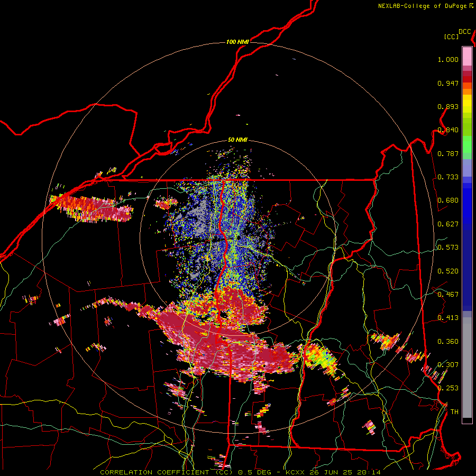Click the 0.840 scale value
Viewport: 476px width, 476px height.
[x=448, y=130]
